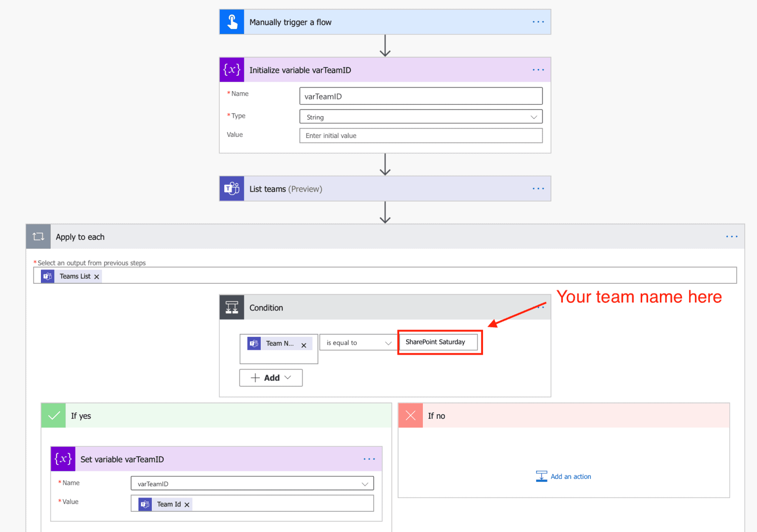The image size is (757, 532).
Task: Click the Teams icon on List teams action
Action: pos(232,188)
